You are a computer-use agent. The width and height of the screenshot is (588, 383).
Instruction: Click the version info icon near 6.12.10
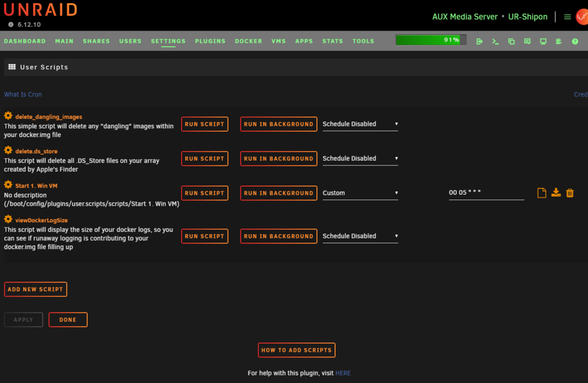[11, 24]
